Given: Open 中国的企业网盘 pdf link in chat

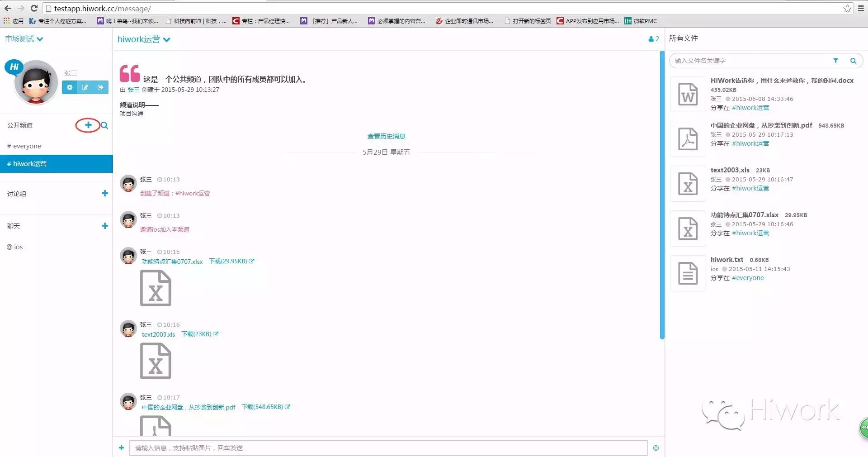Looking at the screenshot, I should (x=189, y=407).
